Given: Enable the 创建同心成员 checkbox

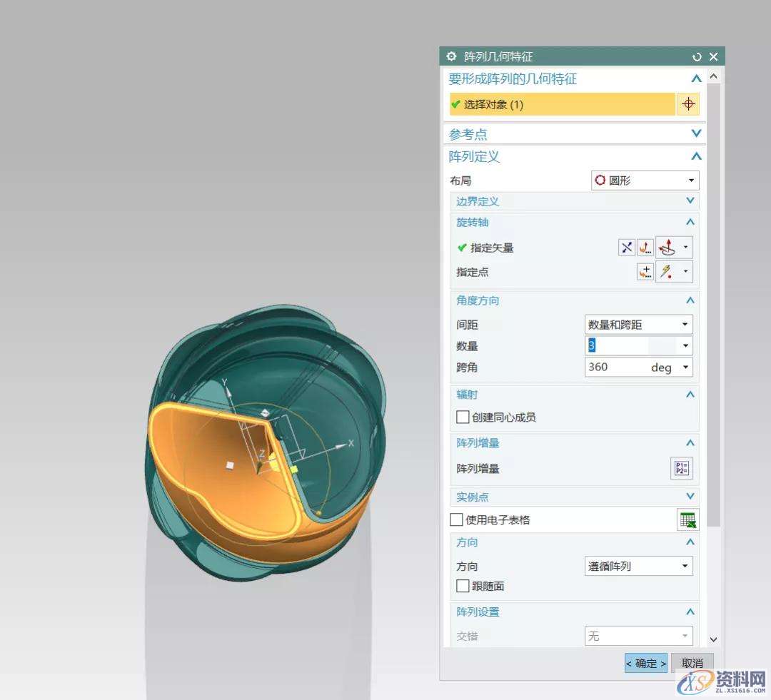Looking at the screenshot, I should click(x=463, y=417).
